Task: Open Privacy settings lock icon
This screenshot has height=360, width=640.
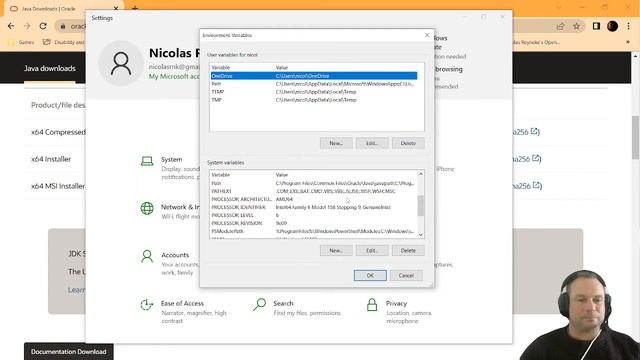Action: point(372,304)
